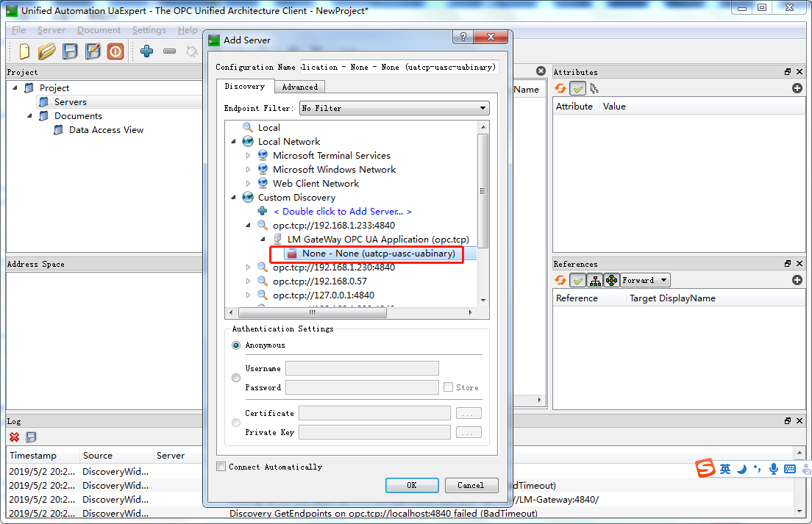Viewport: 812px width, 524px height.
Task: Click the Add Server help question button
Action: [463, 36]
